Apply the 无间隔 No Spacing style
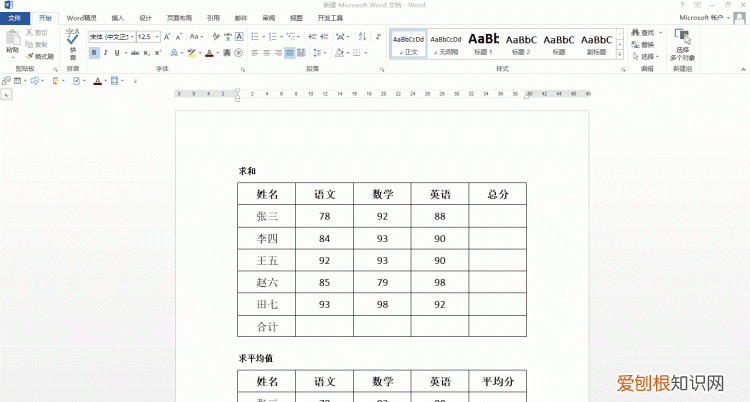Viewport: 750px width, 402px height. (x=446, y=44)
